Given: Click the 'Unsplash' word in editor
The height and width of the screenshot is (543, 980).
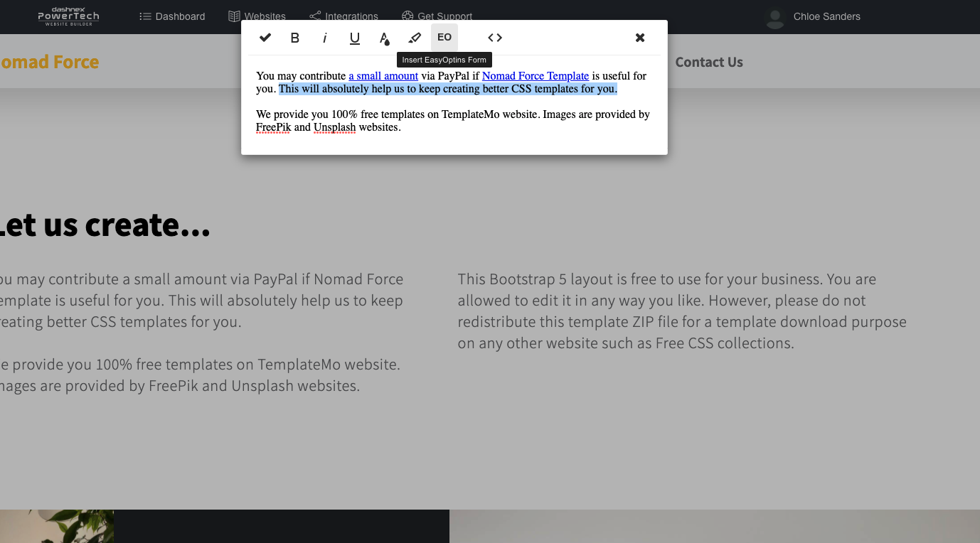Looking at the screenshot, I should coord(334,127).
